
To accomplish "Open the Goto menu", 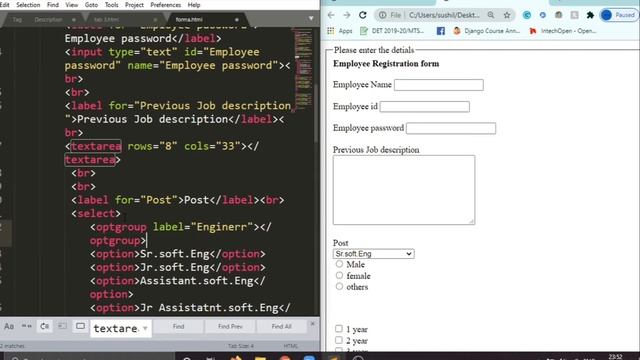I will 91,5.
